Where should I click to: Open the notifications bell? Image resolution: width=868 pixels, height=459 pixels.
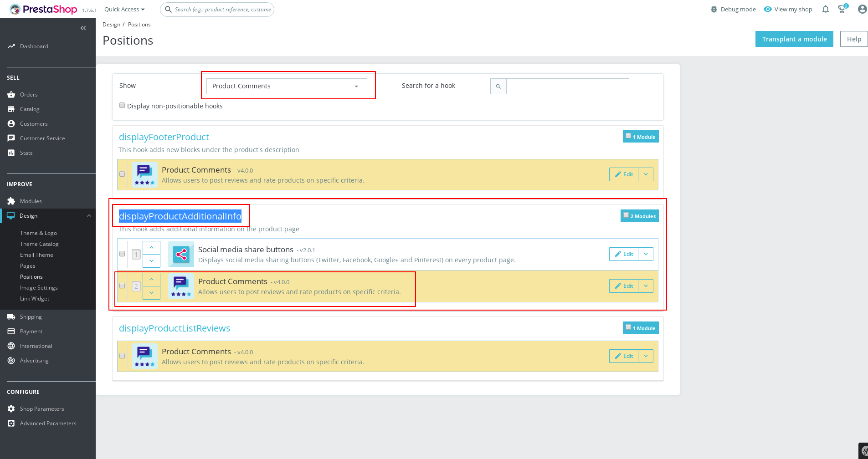(x=825, y=9)
